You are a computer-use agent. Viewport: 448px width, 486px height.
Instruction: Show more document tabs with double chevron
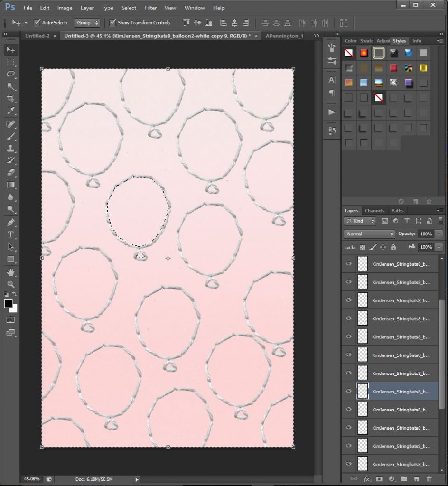pos(317,36)
